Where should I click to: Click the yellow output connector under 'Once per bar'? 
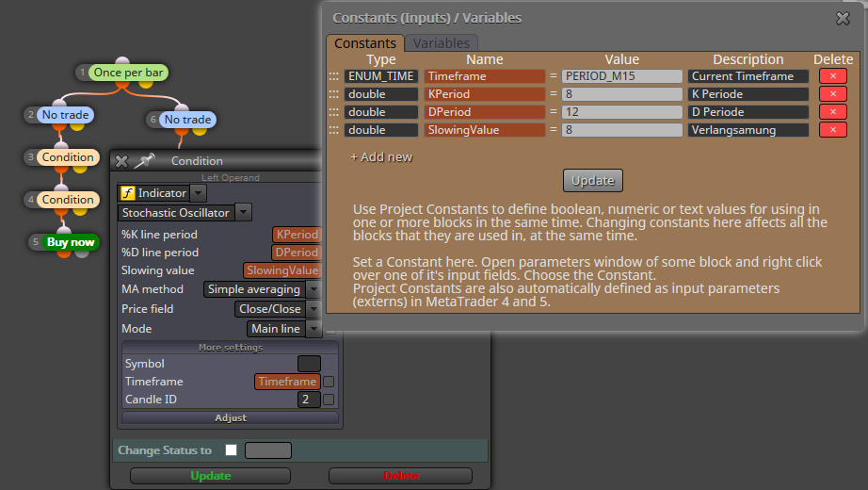pos(146,85)
